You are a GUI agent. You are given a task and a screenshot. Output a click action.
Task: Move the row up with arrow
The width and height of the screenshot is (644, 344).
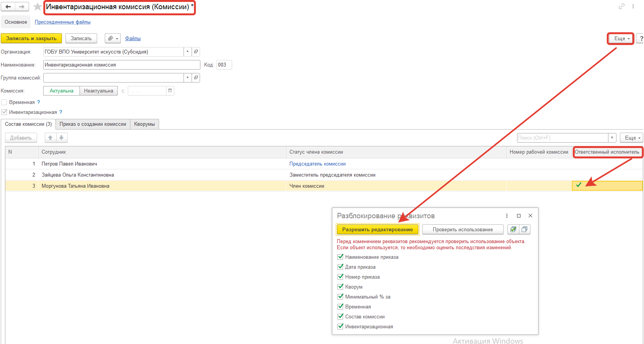tap(50, 138)
